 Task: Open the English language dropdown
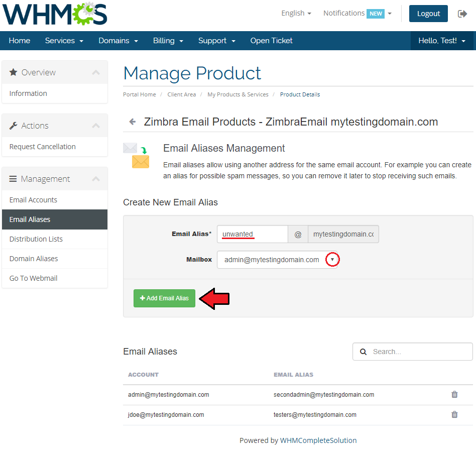[296, 14]
